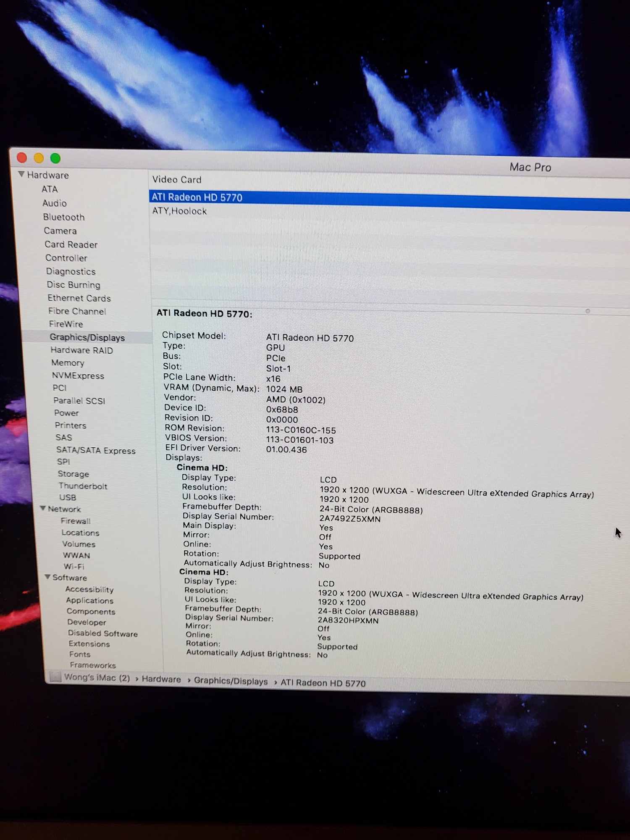Select Memory in the sidebar
This screenshot has width=630, height=840.
click(68, 362)
